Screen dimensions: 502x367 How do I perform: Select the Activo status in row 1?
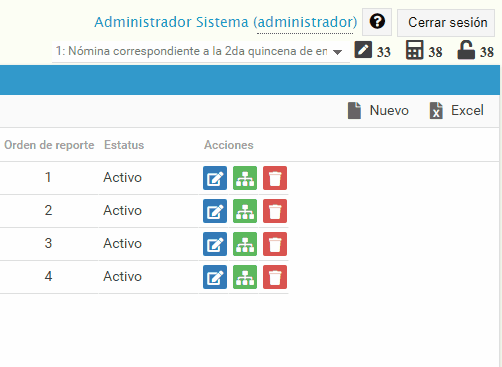[x=122, y=177]
